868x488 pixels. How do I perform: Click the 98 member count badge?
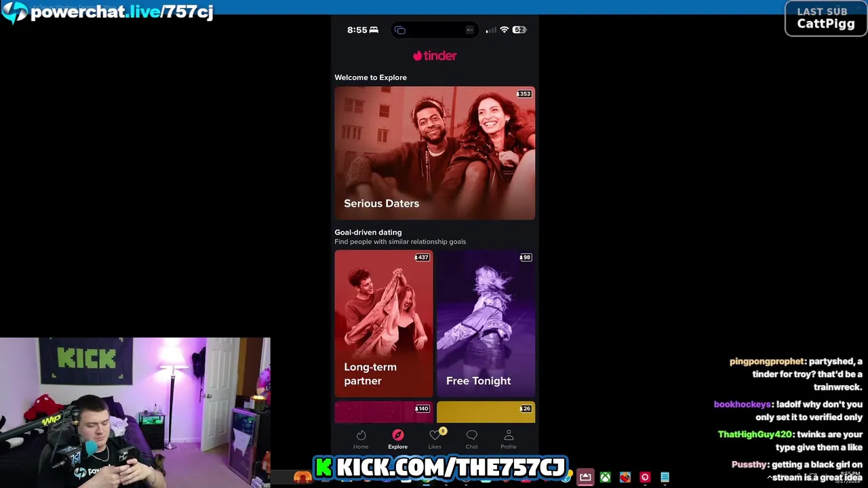click(x=526, y=258)
